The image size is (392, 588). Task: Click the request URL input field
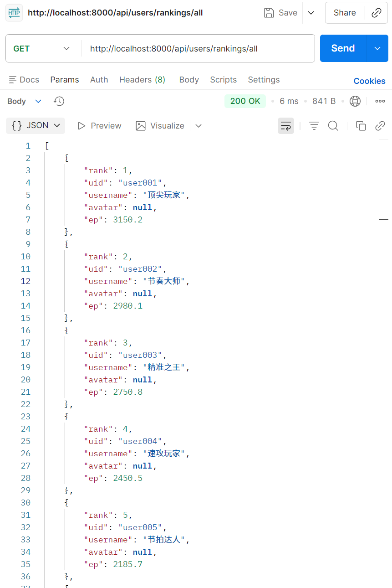point(198,48)
